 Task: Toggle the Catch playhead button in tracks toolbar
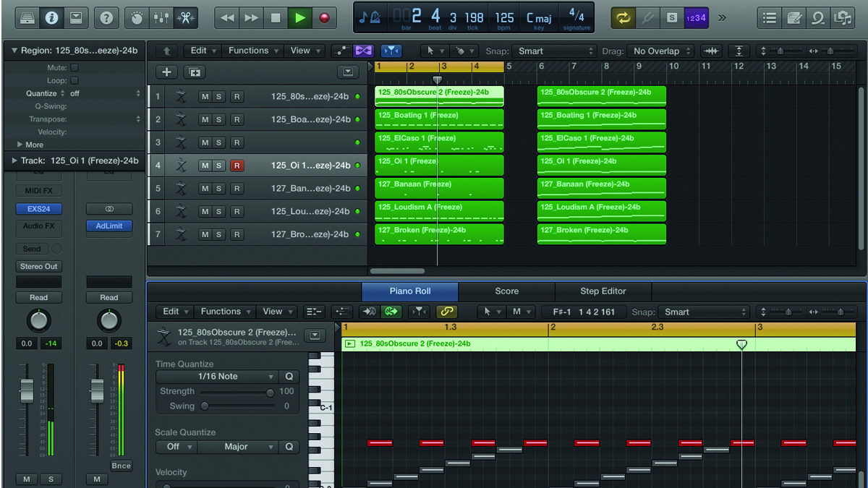pos(391,51)
